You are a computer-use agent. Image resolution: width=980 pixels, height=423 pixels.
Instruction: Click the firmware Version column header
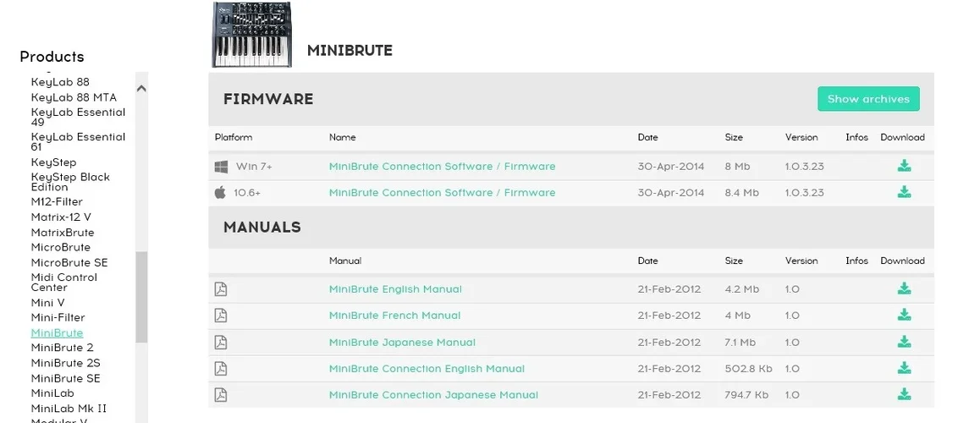pos(801,137)
